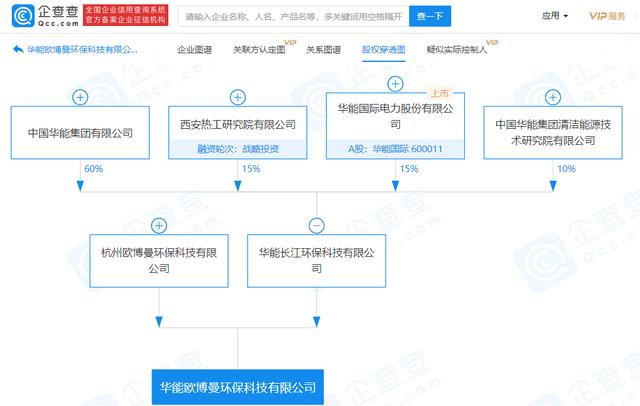The height and width of the screenshot is (406, 640).
Task: Click the 查一下 search button
Action: click(430, 16)
